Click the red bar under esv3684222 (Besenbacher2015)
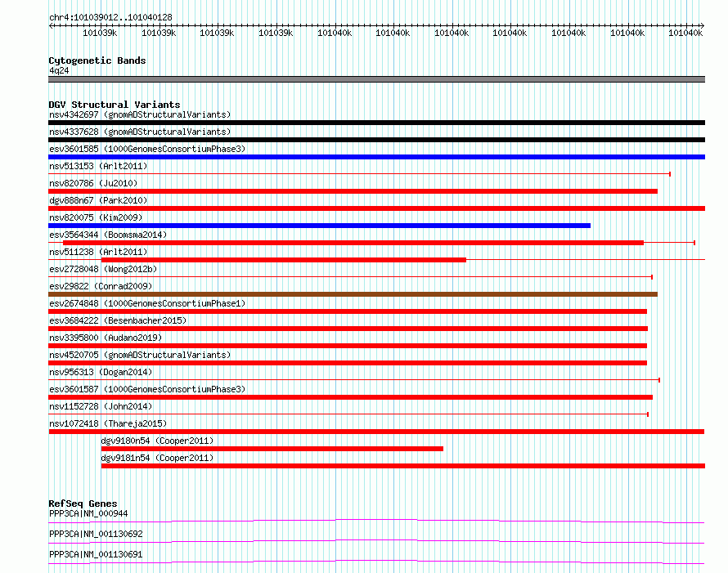Screen dimensions: 728x573 [x=348, y=329]
